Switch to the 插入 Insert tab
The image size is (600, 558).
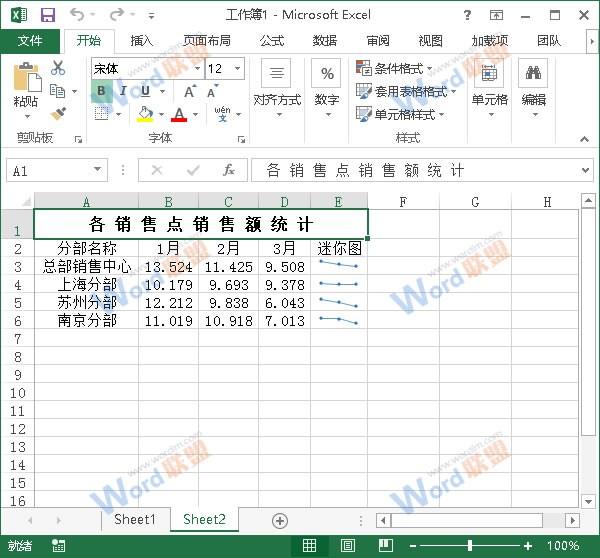142,41
